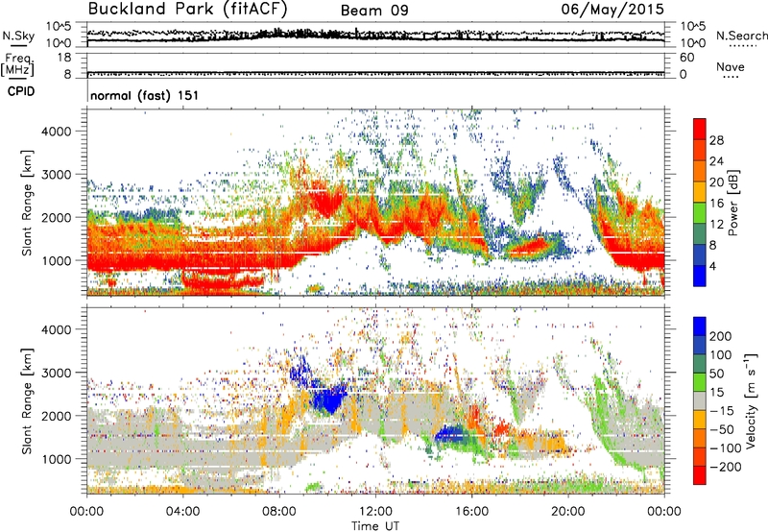
Task: Click the '16:00' time tick label
Action: coord(471,512)
